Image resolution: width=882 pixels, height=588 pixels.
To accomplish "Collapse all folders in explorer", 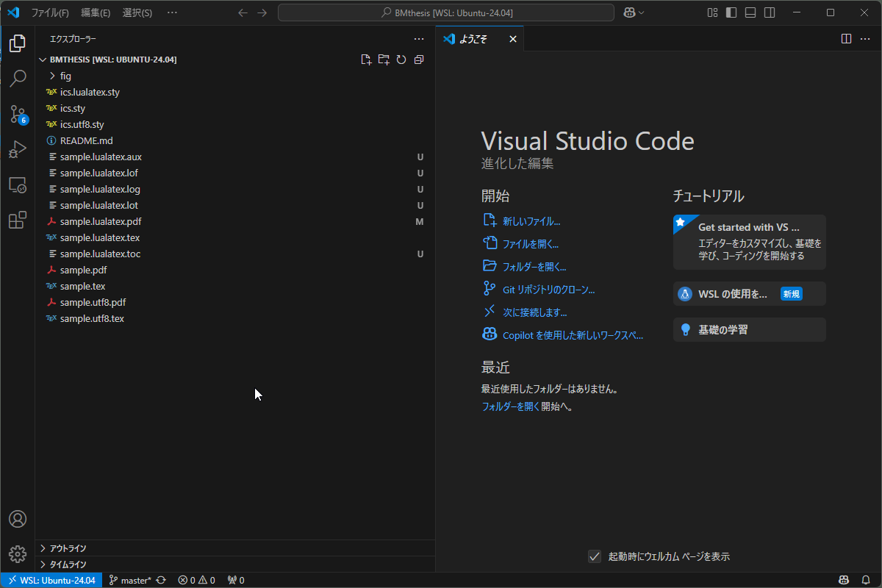I will tap(419, 60).
